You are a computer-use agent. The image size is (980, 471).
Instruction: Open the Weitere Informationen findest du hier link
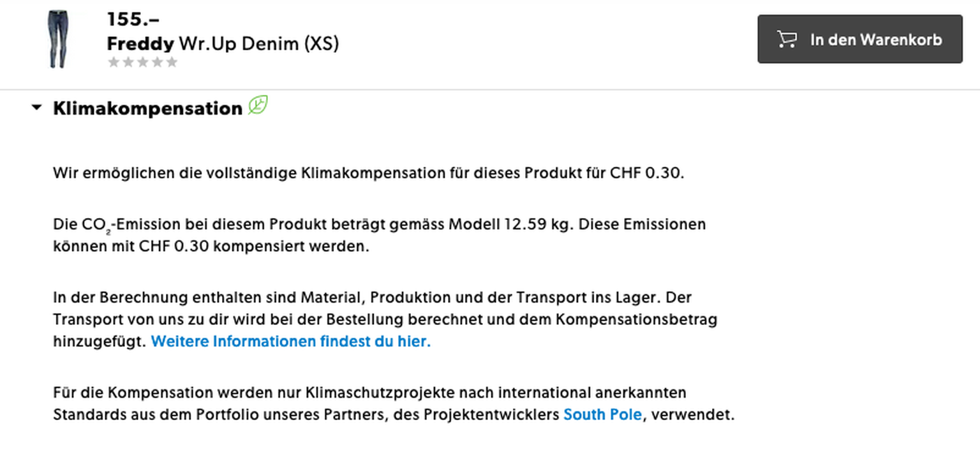pos(291,342)
